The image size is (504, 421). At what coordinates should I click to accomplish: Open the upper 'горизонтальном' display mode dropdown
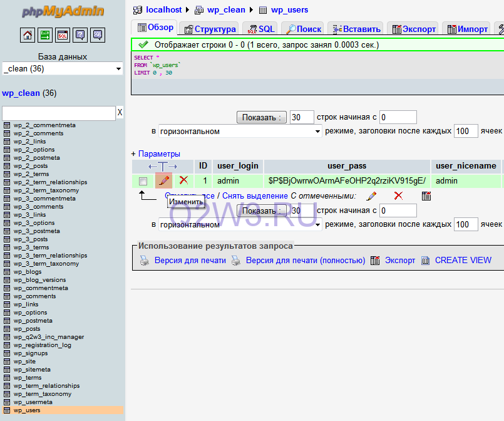tap(240, 131)
